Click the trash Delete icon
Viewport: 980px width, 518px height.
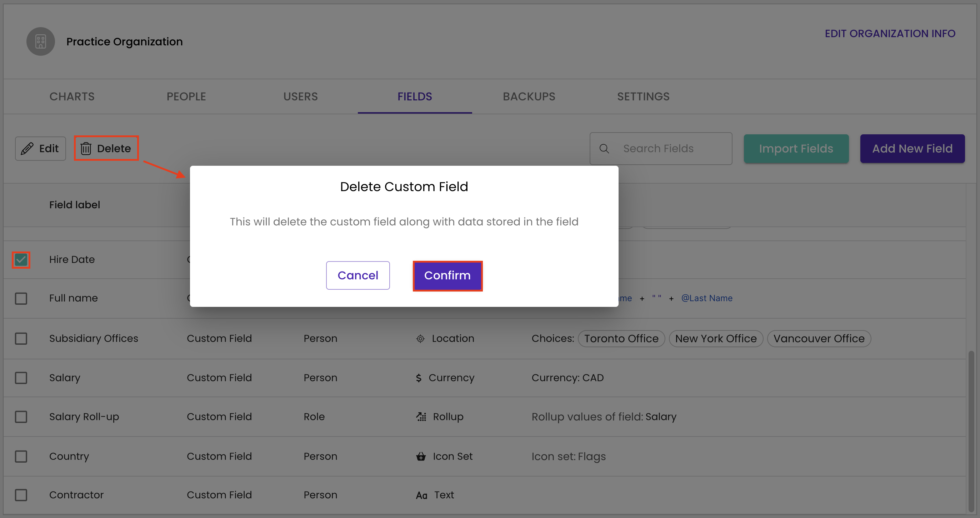(x=87, y=149)
